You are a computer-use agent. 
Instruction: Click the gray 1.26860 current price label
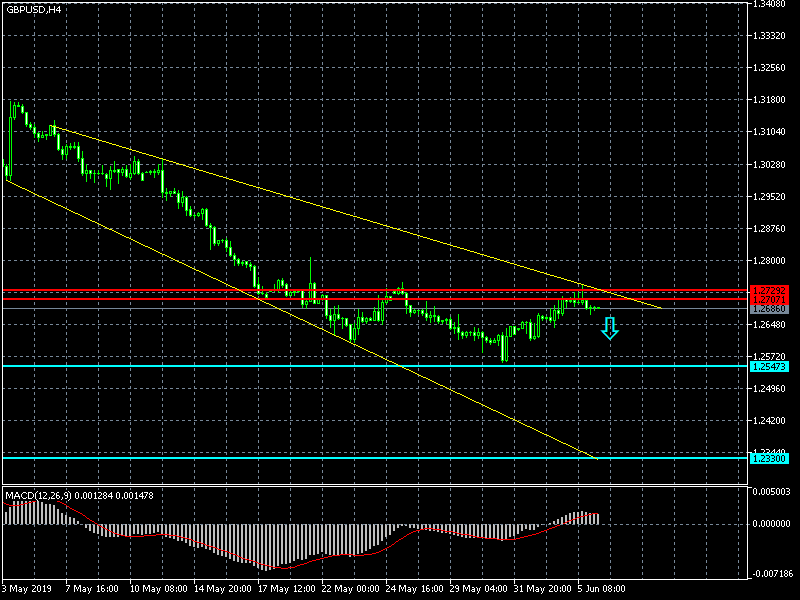coord(769,309)
